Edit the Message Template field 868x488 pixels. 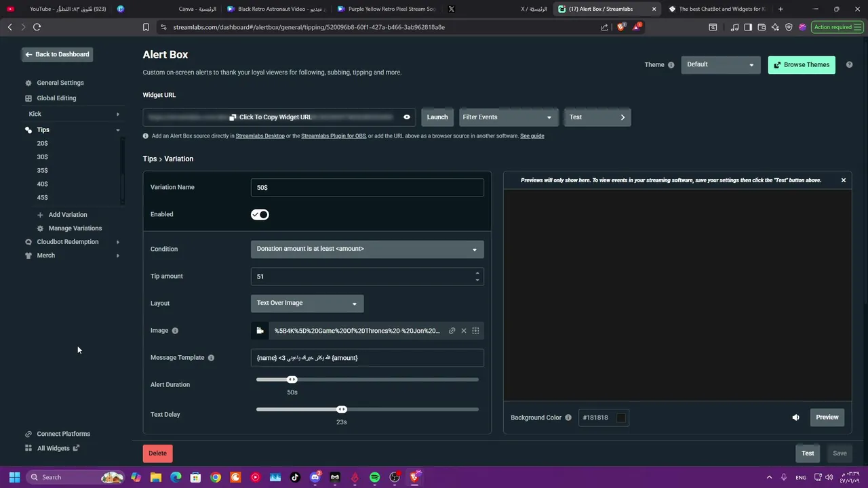click(x=367, y=358)
